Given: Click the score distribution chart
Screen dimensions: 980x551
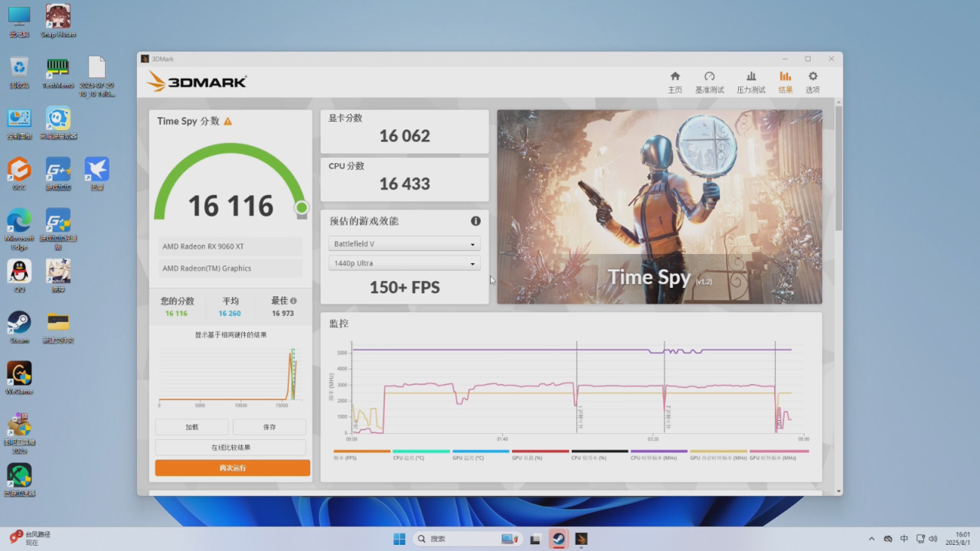Looking at the screenshot, I should [x=232, y=377].
